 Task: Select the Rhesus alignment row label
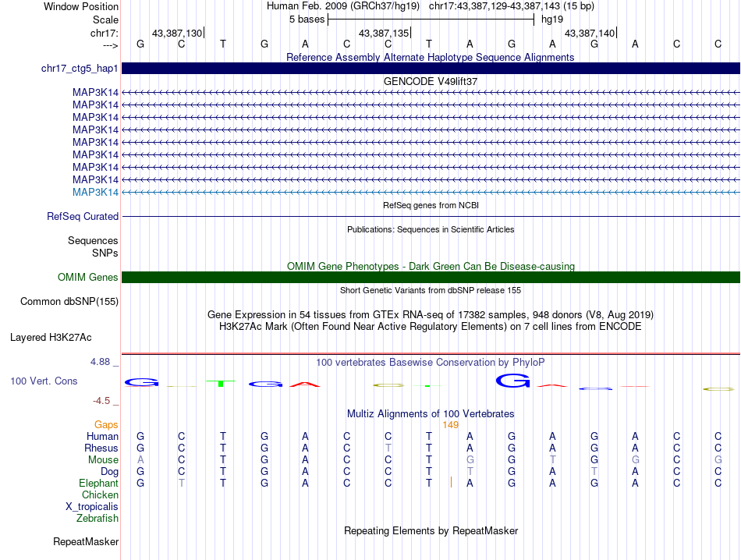(101, 448)
